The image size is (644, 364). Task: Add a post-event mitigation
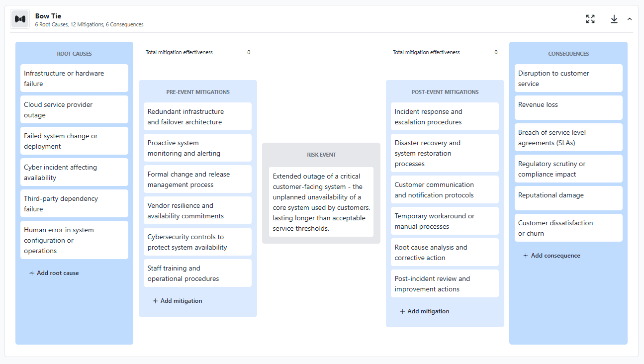424,311
